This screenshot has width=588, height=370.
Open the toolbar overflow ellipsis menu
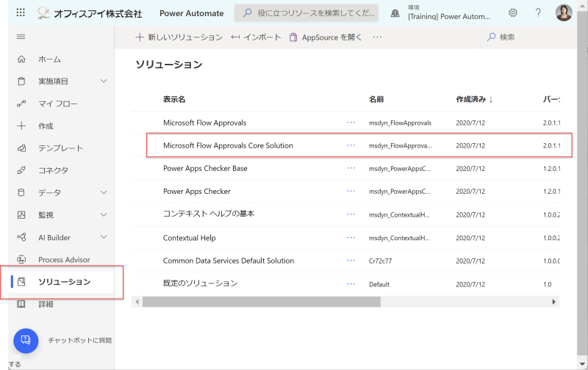(x=377, y=37)
